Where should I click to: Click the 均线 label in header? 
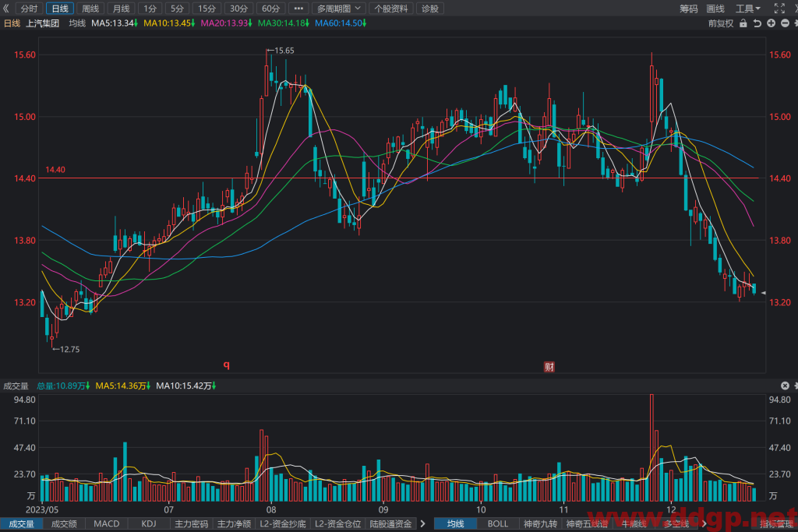coord(77,23)
